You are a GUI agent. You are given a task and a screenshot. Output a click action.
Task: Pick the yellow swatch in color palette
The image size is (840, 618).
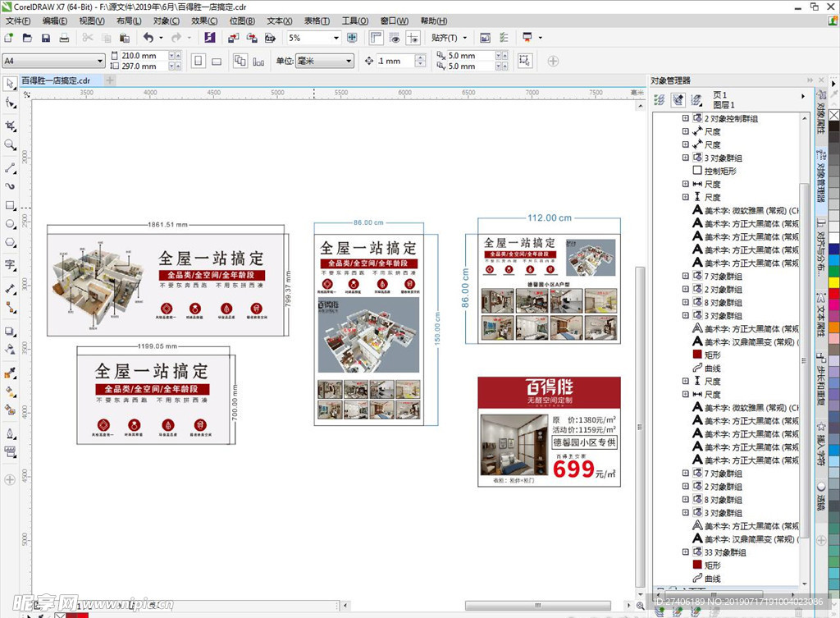[x=833, y=282]
